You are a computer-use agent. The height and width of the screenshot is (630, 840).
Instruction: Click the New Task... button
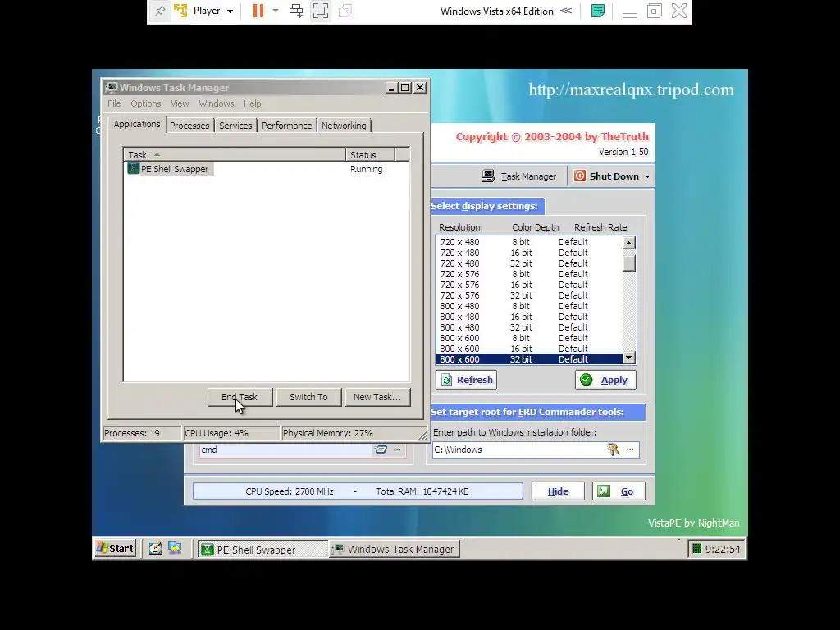pyautogui.click(x=377, y=397)
